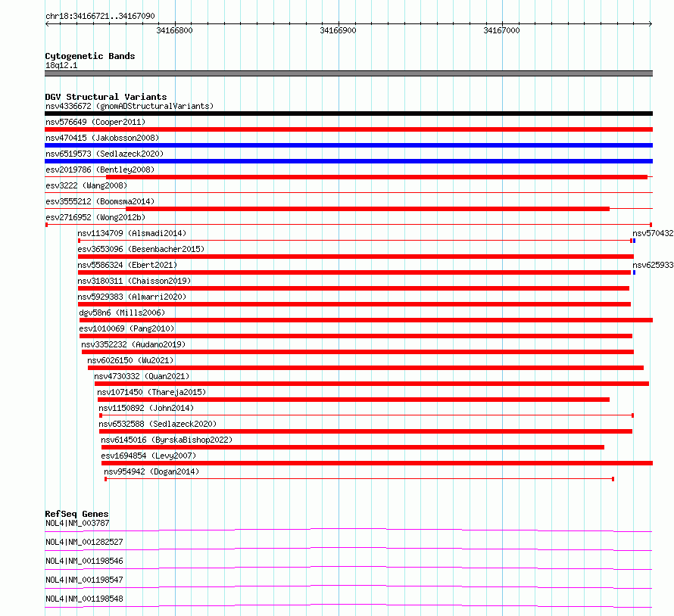Image resolution: width=674 pixels, height=616 pixels.
Task: Click ruler position 34166800
Action: coord(174,30)
